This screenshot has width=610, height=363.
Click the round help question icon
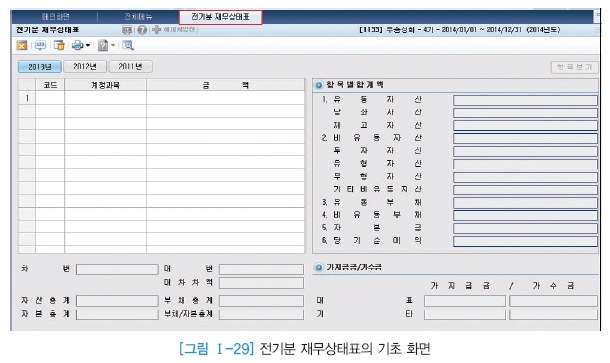point(142,30)
